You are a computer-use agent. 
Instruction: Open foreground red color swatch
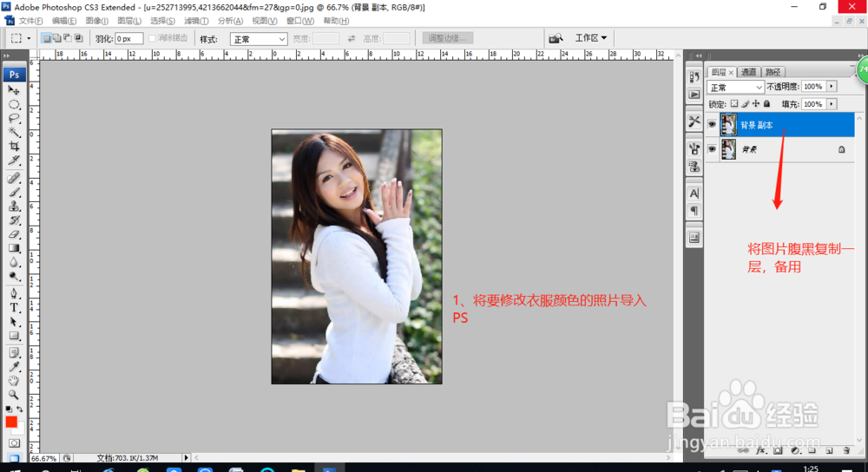click(x=11, y=423)
